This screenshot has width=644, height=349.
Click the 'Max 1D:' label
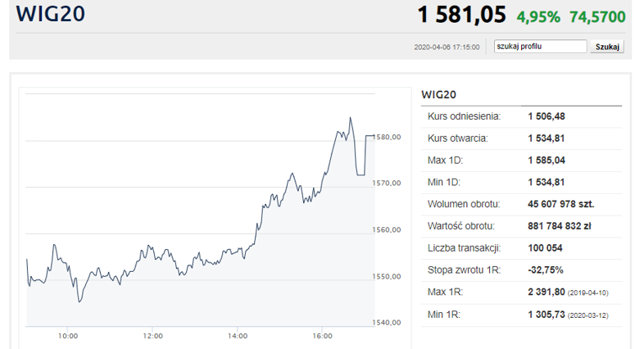click(445, 160)
